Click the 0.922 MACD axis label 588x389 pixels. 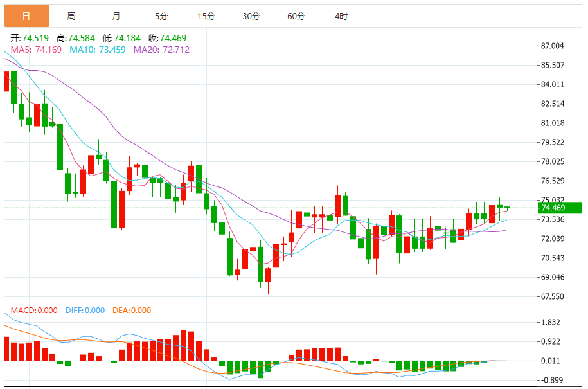(551, 341)
